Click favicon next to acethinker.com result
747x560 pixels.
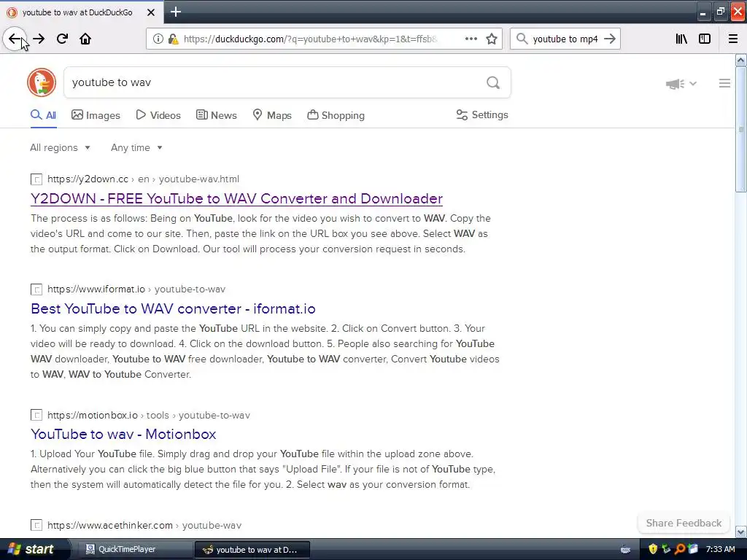pyautogui.click(x=36, y=525)
